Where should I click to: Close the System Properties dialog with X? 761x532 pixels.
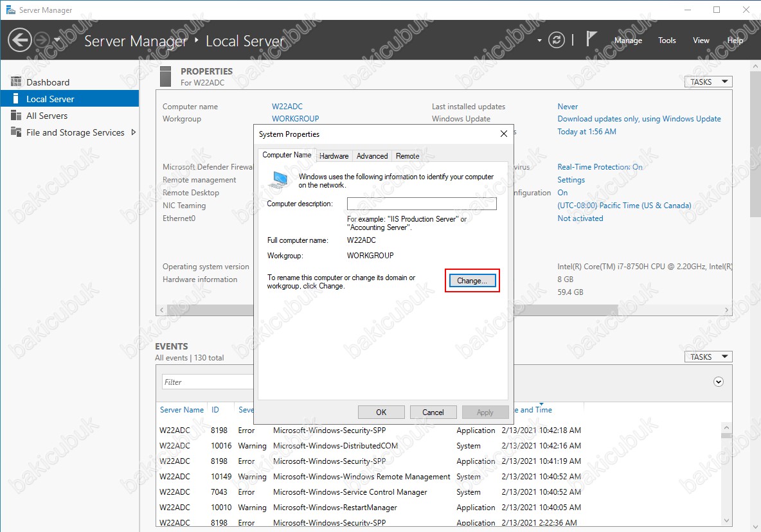[x=504, y=134]
